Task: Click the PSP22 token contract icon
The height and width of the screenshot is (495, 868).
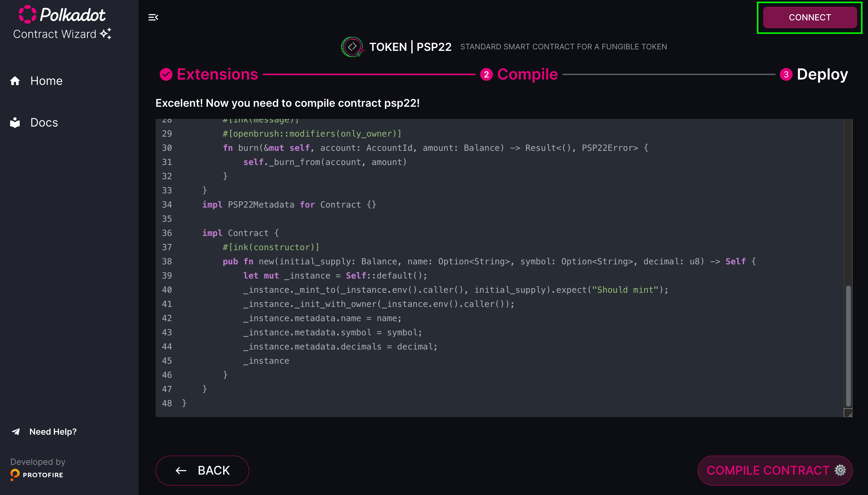Action: [x=352, y=47]
